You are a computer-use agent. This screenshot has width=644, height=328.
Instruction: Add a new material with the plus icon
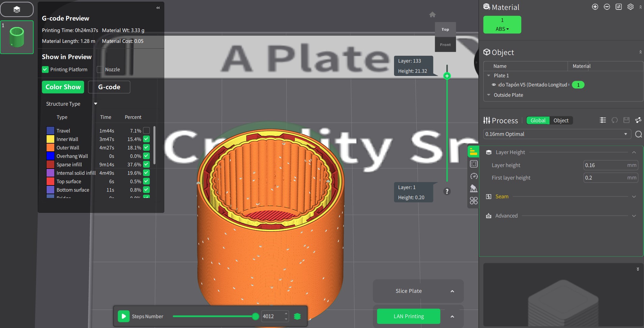click(595, 7)
